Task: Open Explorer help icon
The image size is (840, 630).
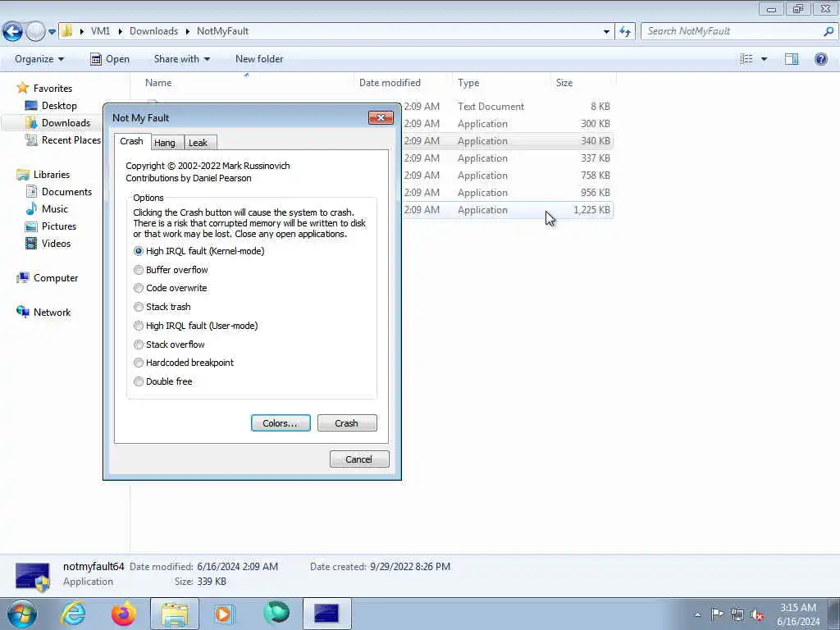Action: click(x=820, y=59)
